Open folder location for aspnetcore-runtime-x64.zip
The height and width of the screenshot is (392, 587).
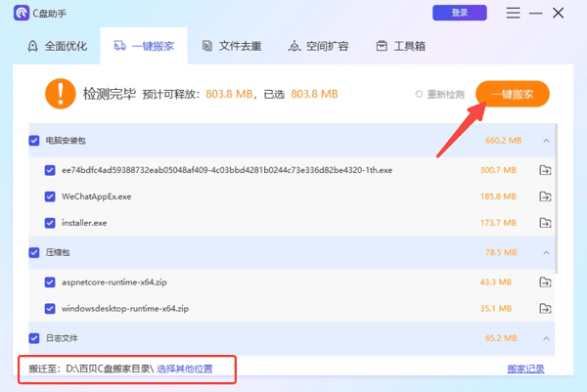pyautogui.click(x=545, y=282)
